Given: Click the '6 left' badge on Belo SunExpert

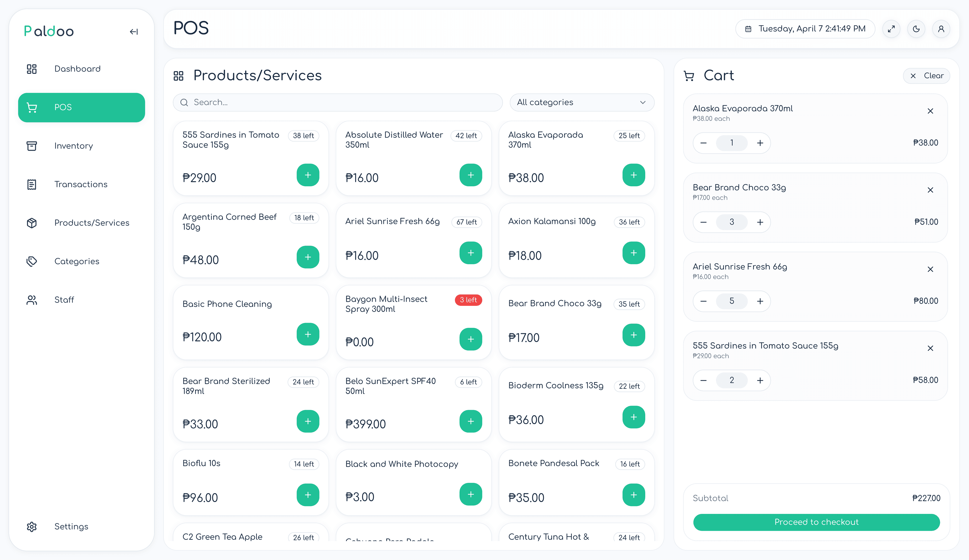Looking at the screenshot, I should [x=468, y=382].
